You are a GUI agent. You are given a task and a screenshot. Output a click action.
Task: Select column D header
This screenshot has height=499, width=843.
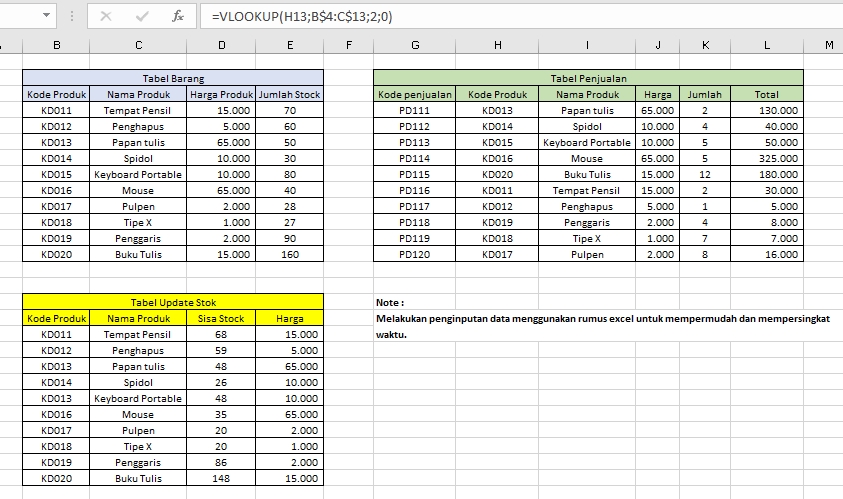tap(222, 45)
